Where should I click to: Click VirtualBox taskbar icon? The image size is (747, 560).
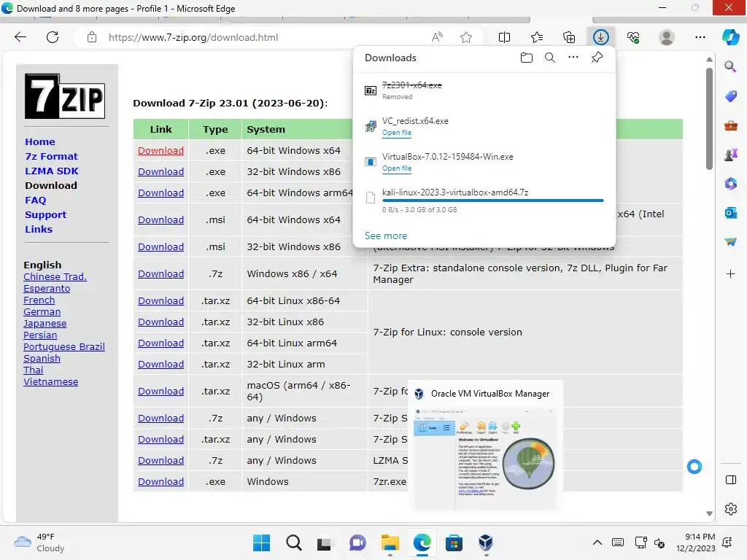coord(485,542)
